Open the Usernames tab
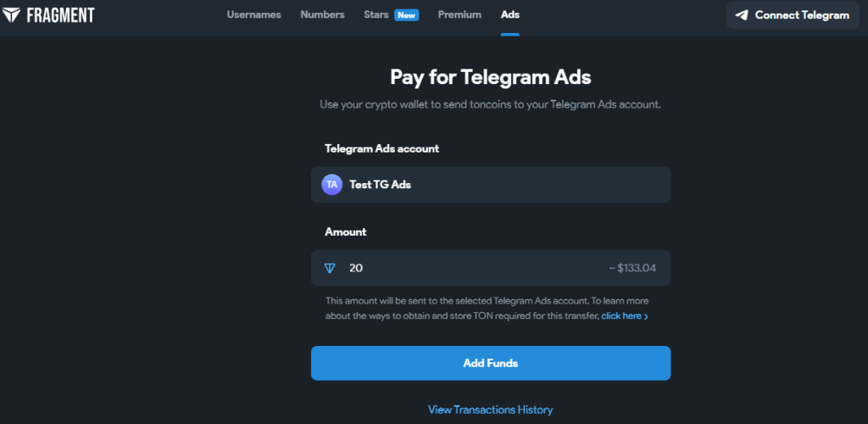The height and width of the screenshot is (424, 868). tap(254, 15)
